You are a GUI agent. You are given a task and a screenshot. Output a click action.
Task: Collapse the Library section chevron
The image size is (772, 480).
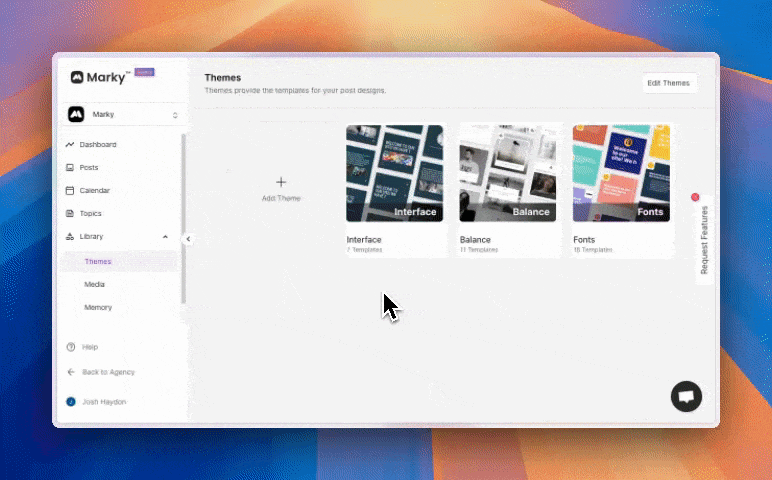pos(165,237)
